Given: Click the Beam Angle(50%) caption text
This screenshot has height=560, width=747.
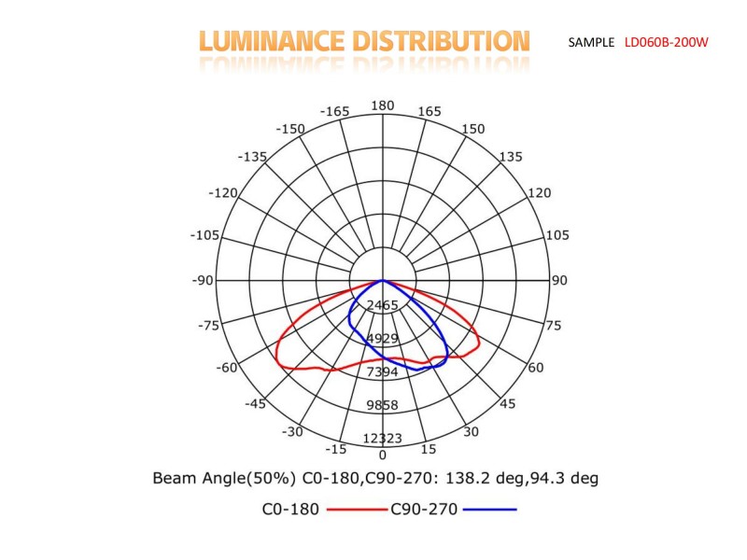Looking at the screenshot, I should 375,478.
